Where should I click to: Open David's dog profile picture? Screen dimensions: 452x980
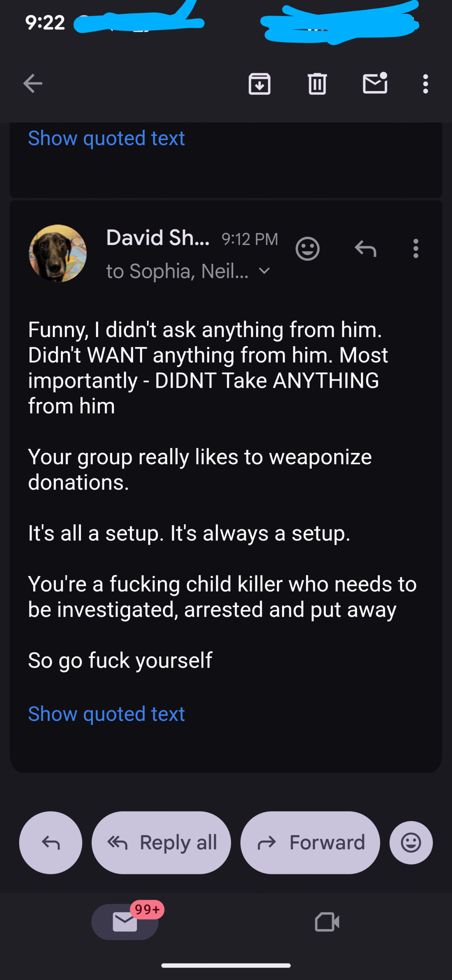[58, 253]
